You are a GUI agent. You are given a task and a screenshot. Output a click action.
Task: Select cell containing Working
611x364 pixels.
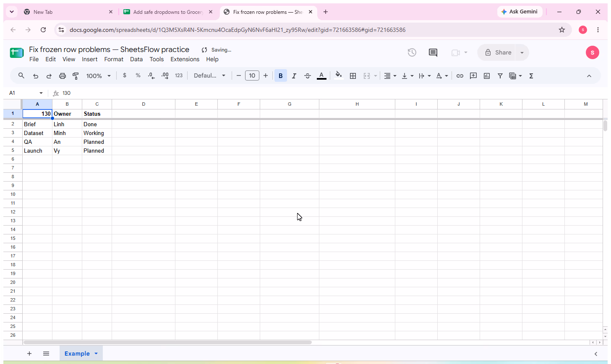(97, 133)
